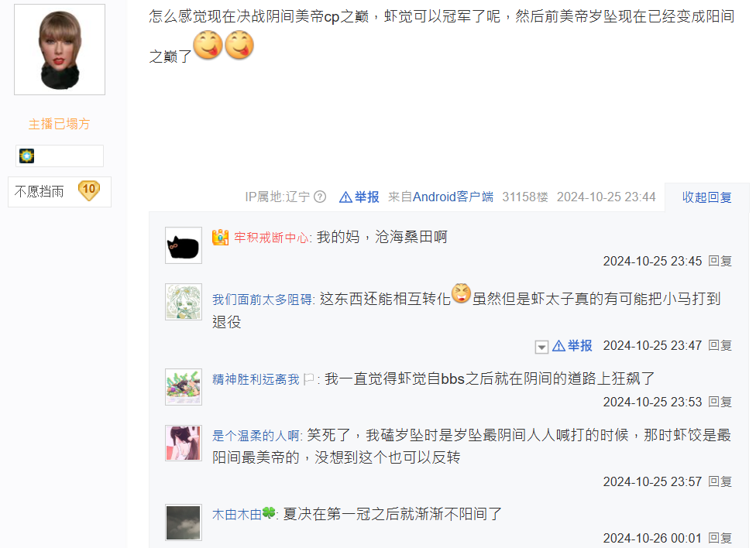Viewport: 756px width, 548px height.
Task: Report the main post via 举报
Action: pos(359,197)
